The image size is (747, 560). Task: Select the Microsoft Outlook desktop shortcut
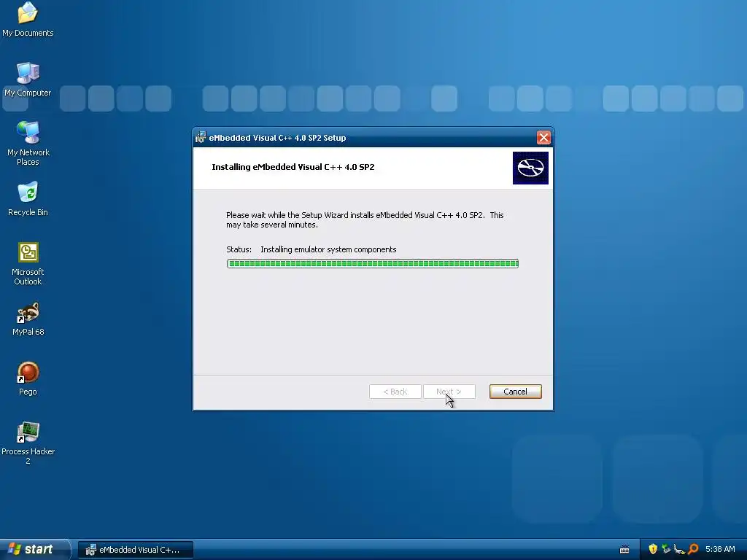tap(28, 264)
